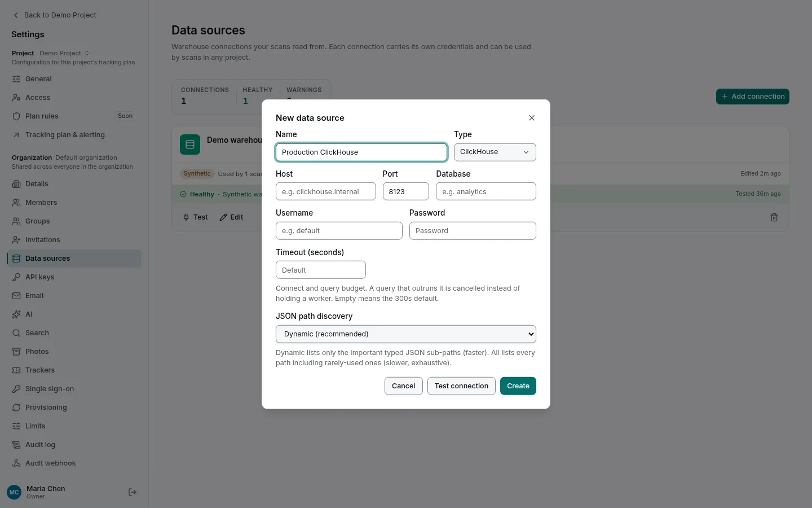The image size is (812, 508).
Task: Click the Add connection button
Action: coord(753,97)
